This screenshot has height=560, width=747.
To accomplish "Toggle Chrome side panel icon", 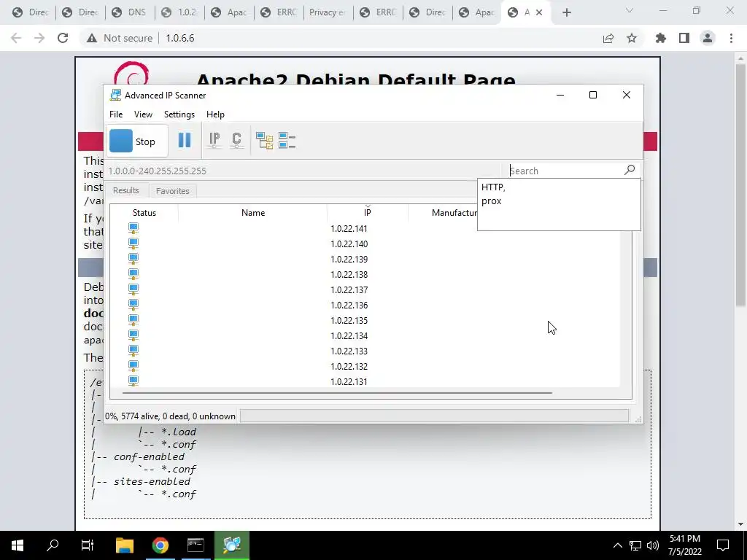I will coord(684,38).
